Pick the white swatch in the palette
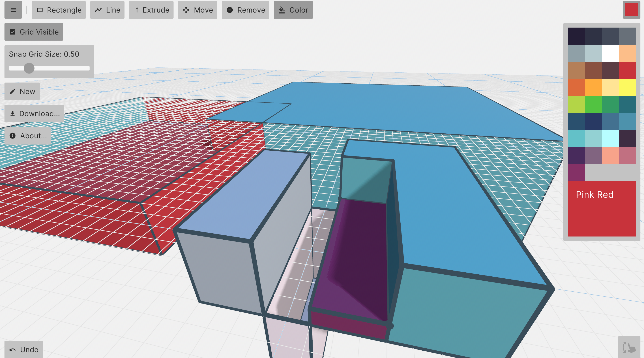The image size is (644, 358). [610, 53]
